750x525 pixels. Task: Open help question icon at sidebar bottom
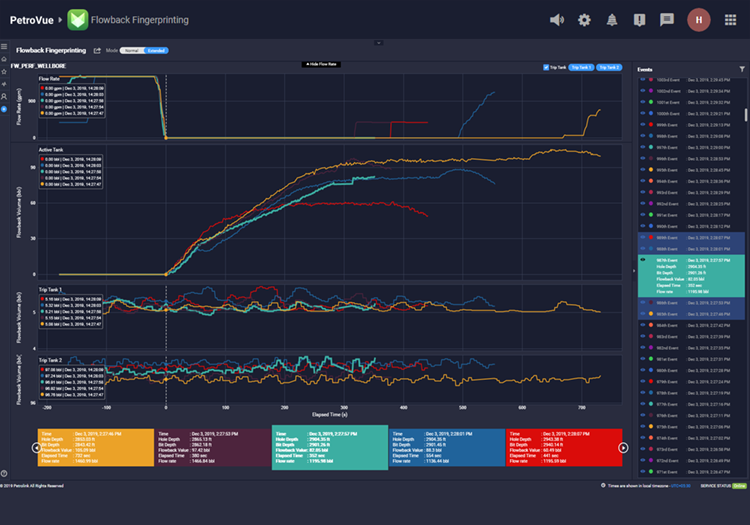pos(4,473)
